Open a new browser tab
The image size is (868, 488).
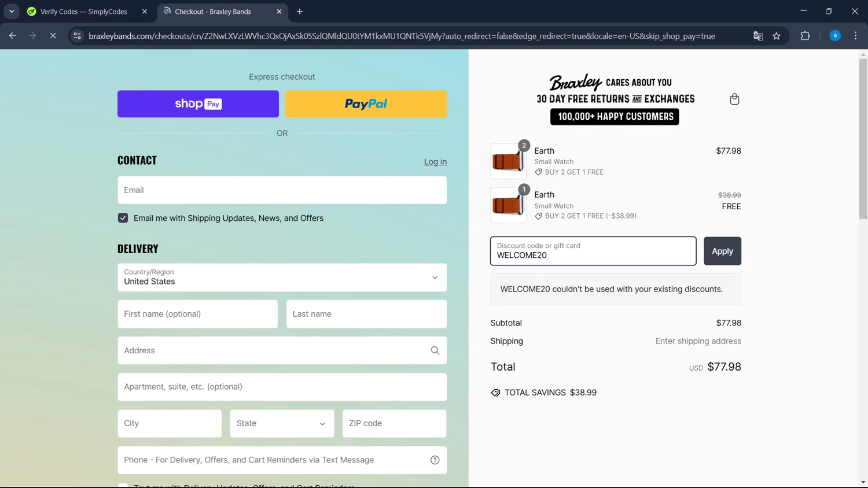[x=300, y=12]
